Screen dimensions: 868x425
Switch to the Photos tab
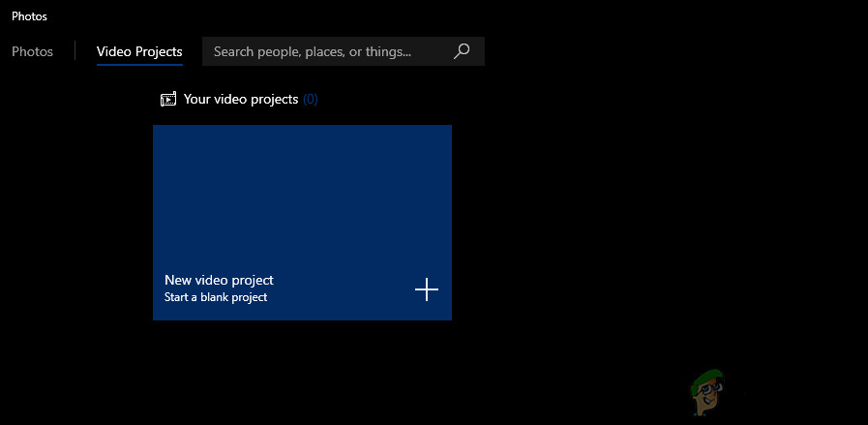pyautogui.click(x=32, y=51)
